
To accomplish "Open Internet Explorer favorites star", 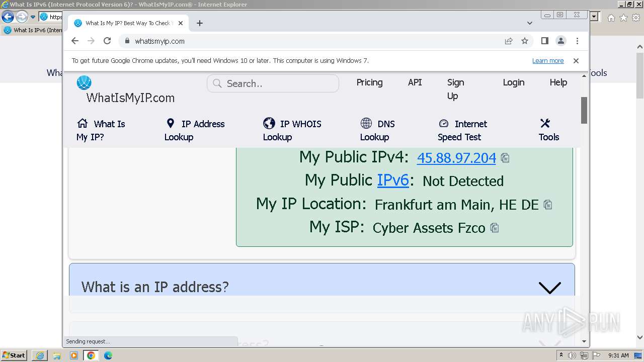I will 623,18.
